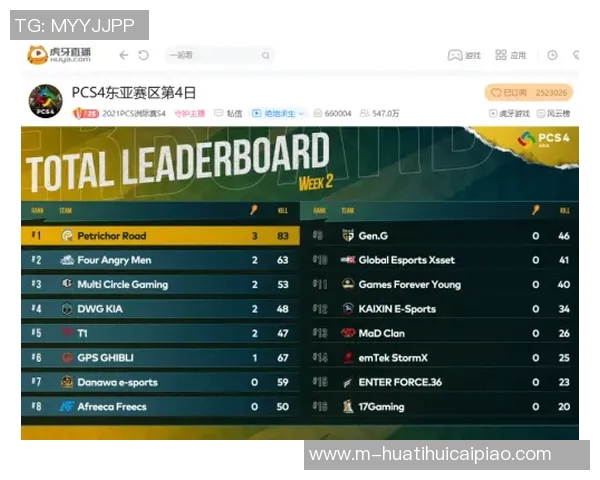Select the GPS GHIBLI row
The height and width of the screenshot is (480, 600).
click(160, 358)
